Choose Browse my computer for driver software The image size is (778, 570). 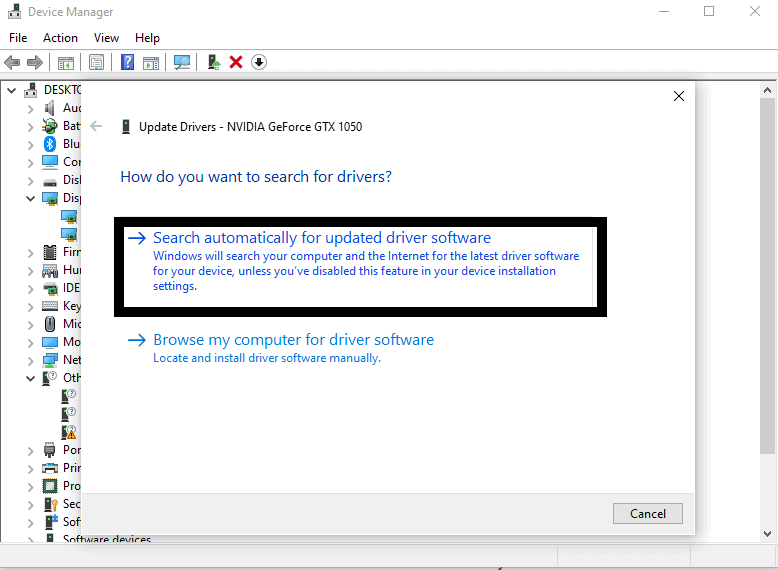pos(281,349)
